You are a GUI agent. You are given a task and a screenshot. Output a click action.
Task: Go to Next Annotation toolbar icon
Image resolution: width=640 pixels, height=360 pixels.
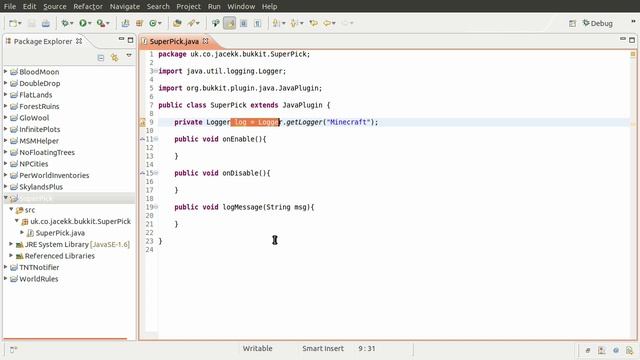[x=276, y=23]
